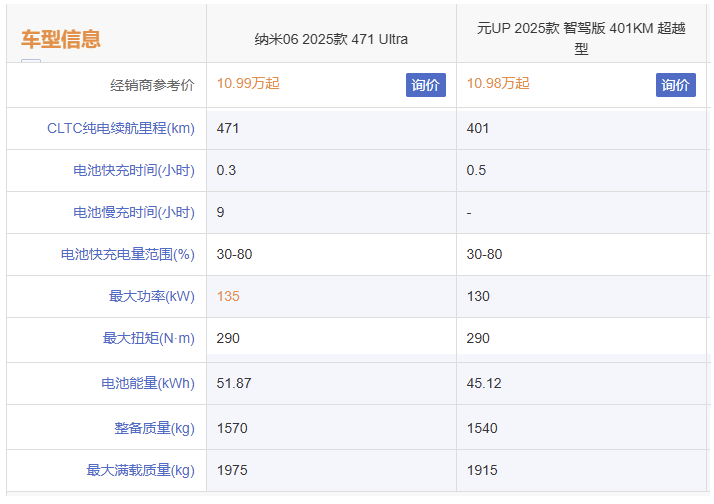This screenshot has height=504, width=714.
Task: Click the 电池快充电量范围(%) parameter label
Action: 127,254
